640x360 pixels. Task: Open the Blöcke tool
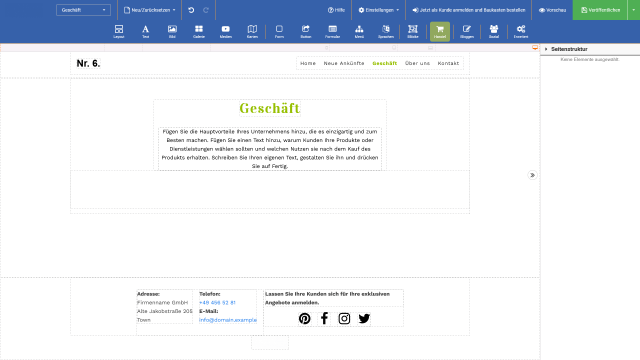[413, 31]
